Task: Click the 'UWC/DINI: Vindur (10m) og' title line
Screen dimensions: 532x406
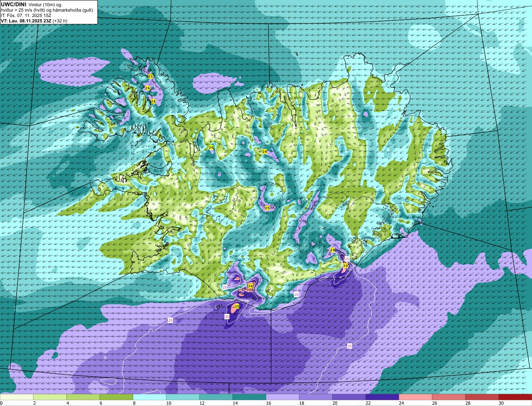Action: point(31,4)
